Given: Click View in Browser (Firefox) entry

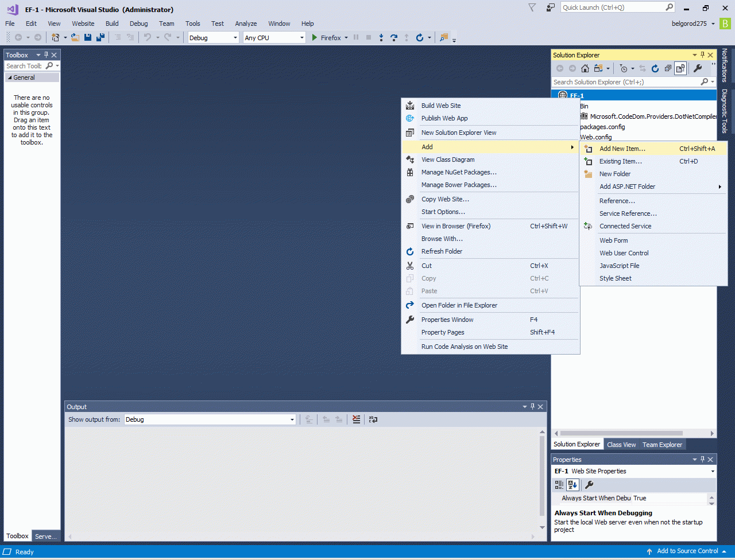Looking at the screenshot, I should tap(490, 226).
